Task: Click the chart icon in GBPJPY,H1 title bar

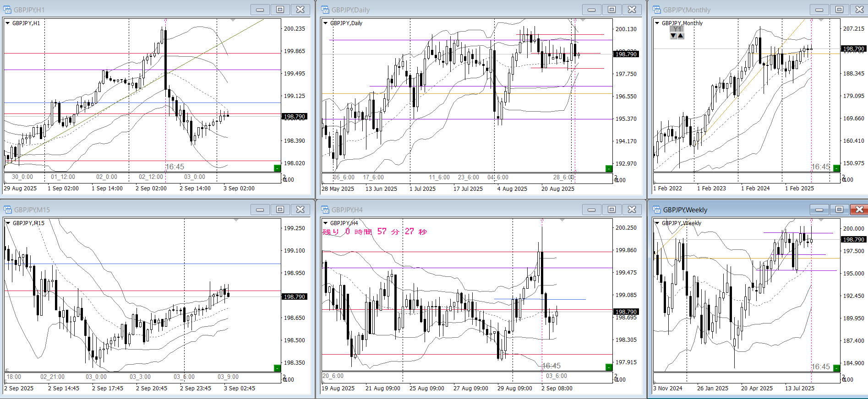Action: click(7, 10)
